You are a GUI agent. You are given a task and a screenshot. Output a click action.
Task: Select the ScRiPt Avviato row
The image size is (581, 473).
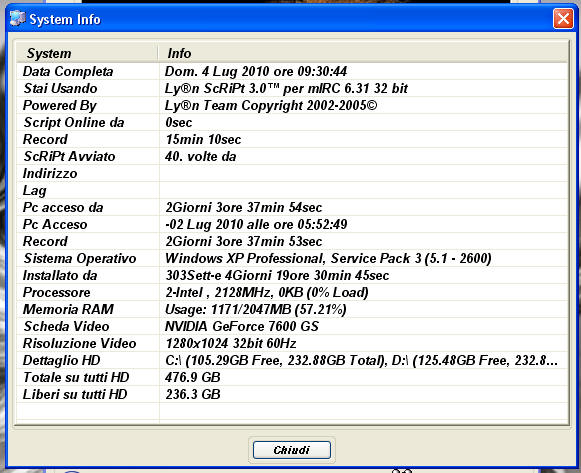(x=292, y=156)
